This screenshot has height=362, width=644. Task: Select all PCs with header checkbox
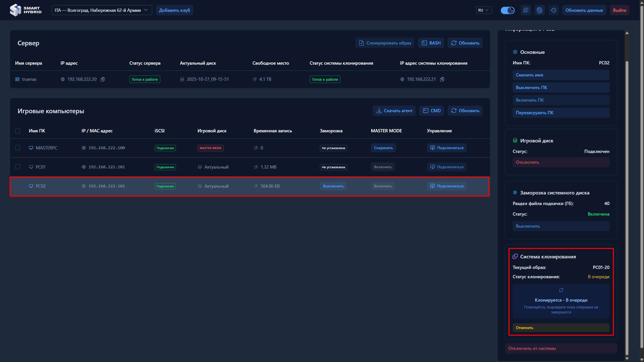(x=18, y=131)
